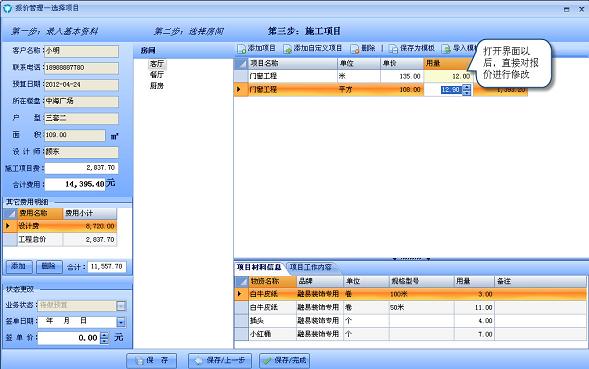Click the select-all corner of the fees grid
Image resolution: width=589 pixels, height=369 pixels.
click(x=11, y=213)
